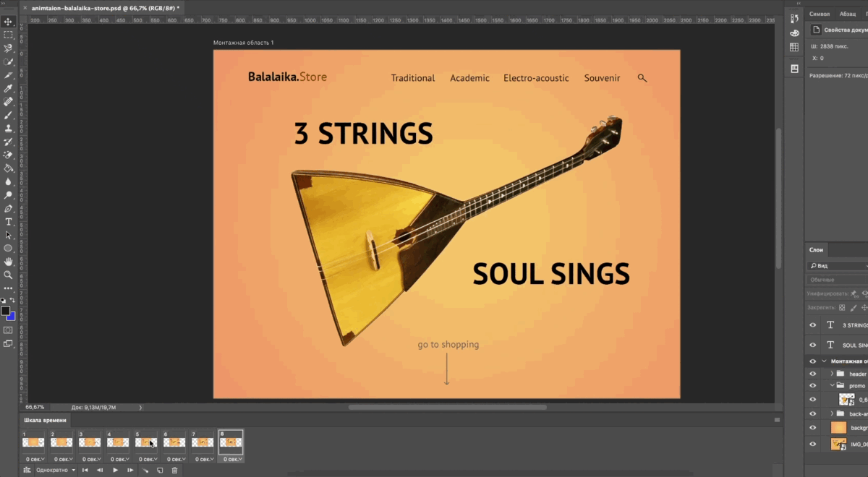The height and width of the screenshot is (477, 868).
Task: Select the Ellipse shape tool
Action: point(9,249)
